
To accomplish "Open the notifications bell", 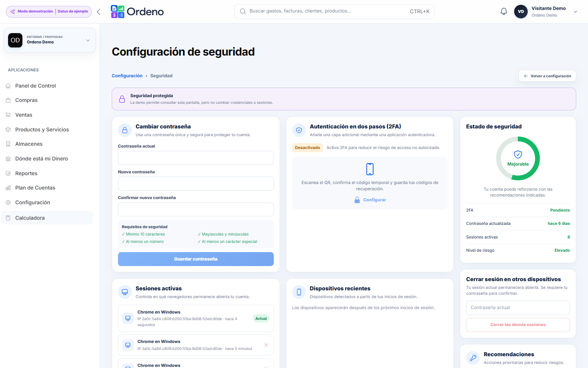I will (504, 11).
